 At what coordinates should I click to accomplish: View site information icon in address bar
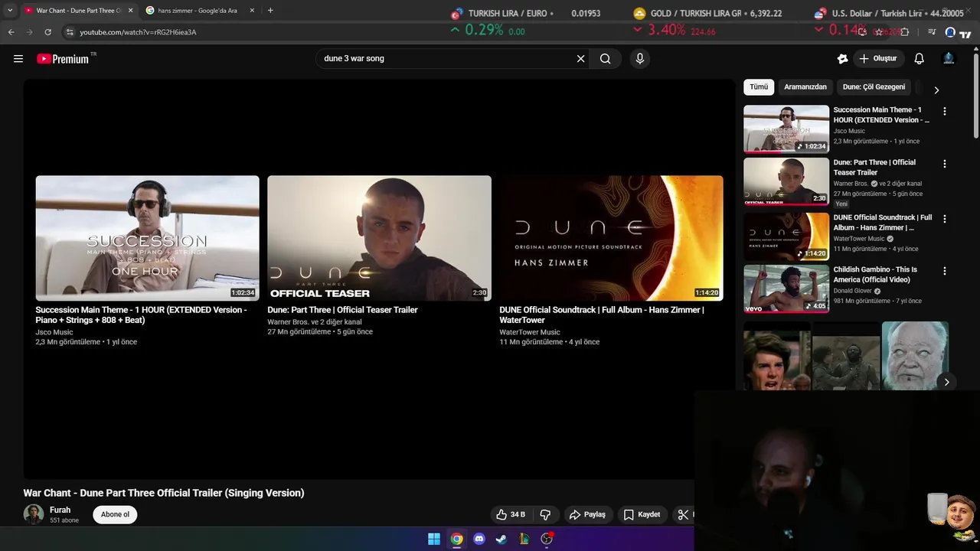tap(70, 32)
